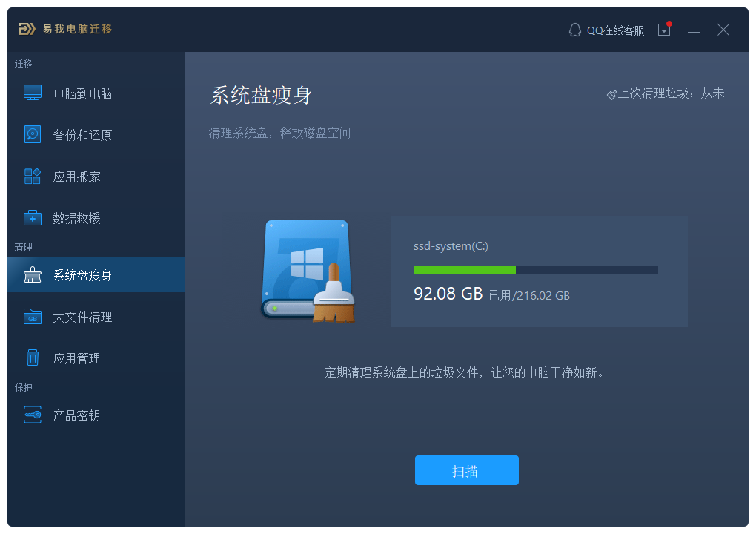Click the green disk usage progress bar
The width and height of the screenshot is (756, 534).
[535, 270]
